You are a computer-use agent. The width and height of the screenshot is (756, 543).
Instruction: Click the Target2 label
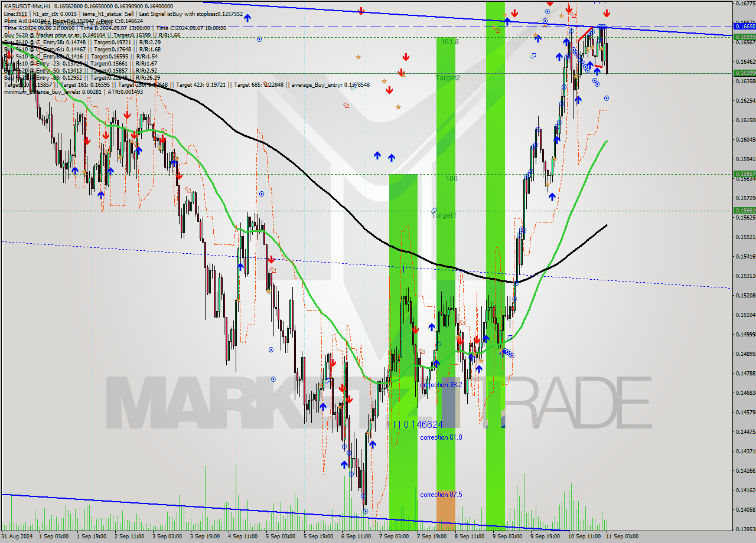448,77
